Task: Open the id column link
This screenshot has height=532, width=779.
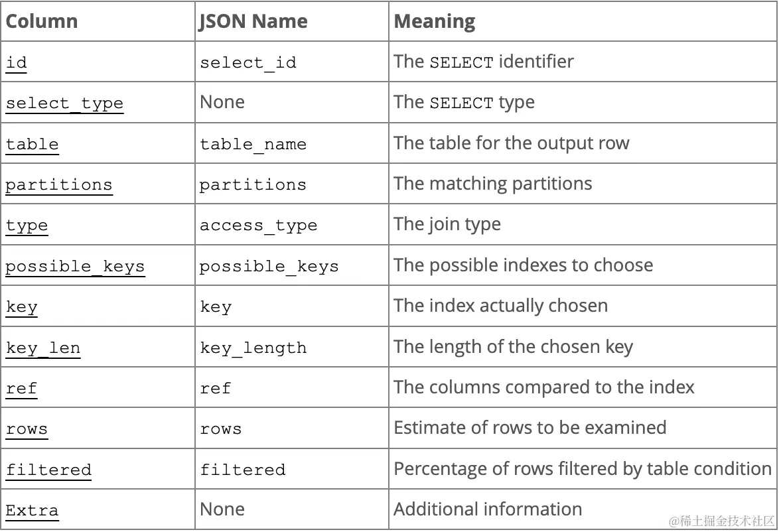Action: click(x=17, y=62)
